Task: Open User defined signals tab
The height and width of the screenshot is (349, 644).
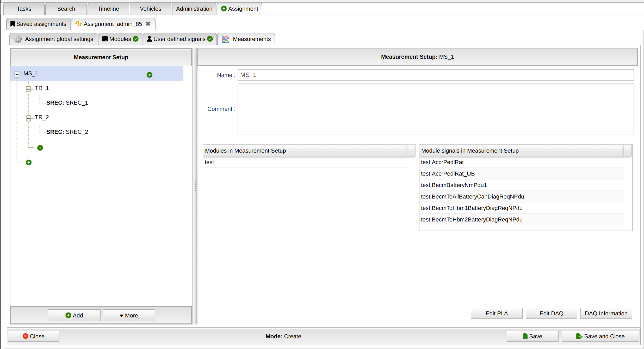Action: pyautogui.click(x=180, y=39)
